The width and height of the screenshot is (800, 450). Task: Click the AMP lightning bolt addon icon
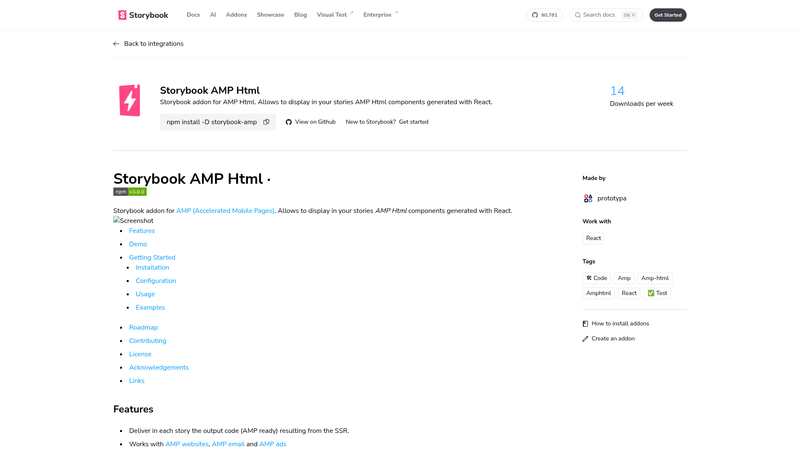(130, 100)
